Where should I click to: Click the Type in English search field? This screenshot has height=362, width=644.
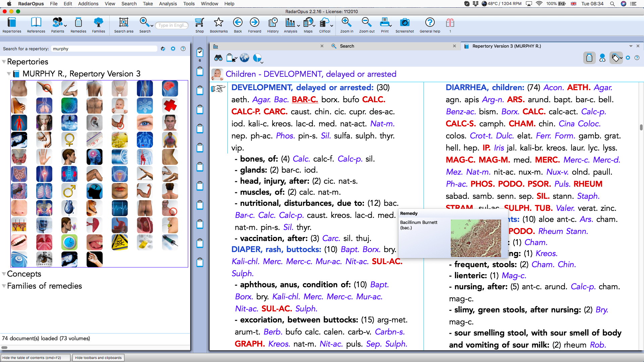(172, 25)
